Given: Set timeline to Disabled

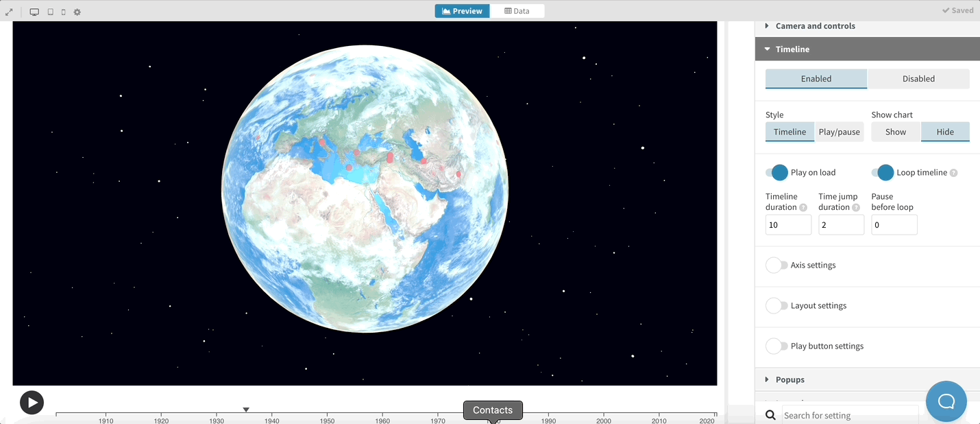Looking at the screenshot, I should [918, 79].
